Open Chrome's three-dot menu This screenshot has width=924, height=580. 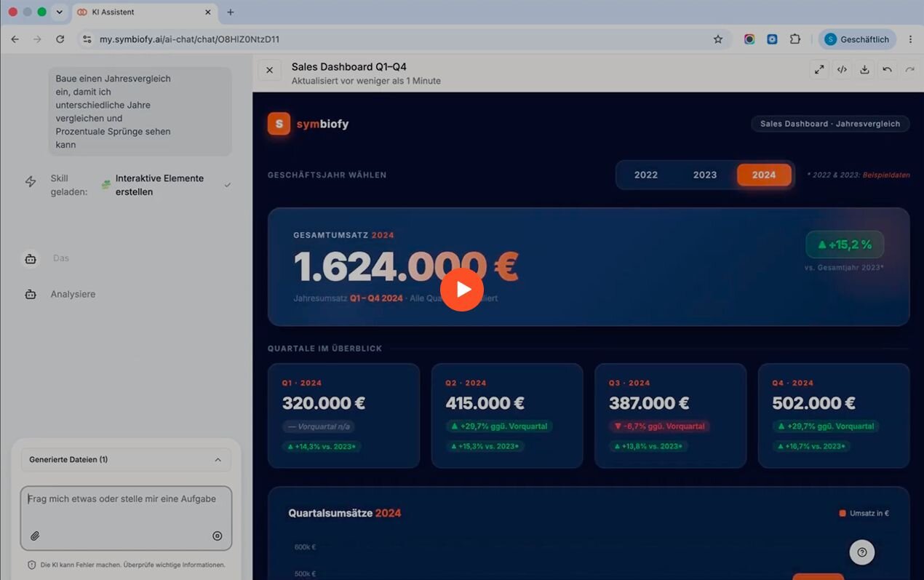tap(910, 39)
